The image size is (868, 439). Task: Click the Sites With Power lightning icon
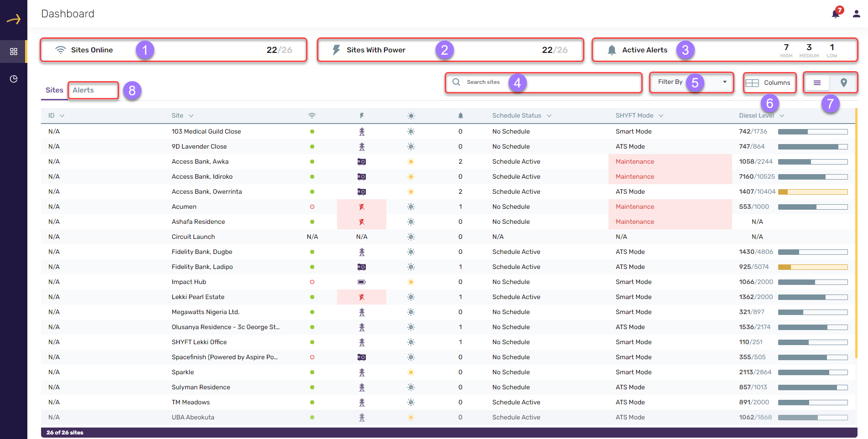tap(336, 50)
